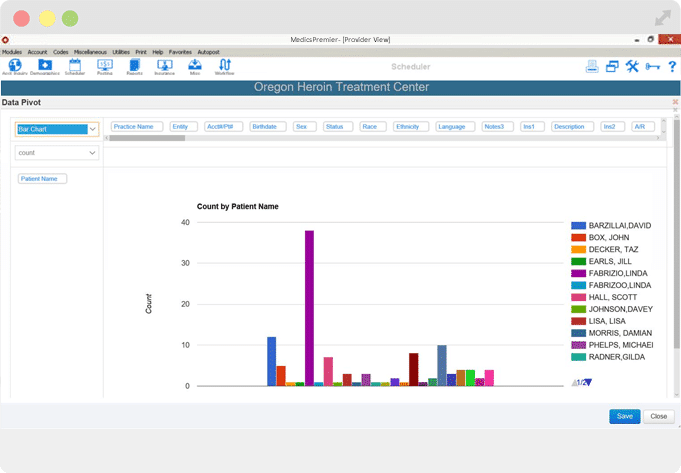The width and height of the screenshot is (681, 473).
Task: Click the printer icon at top right
Action: (592, 67)
